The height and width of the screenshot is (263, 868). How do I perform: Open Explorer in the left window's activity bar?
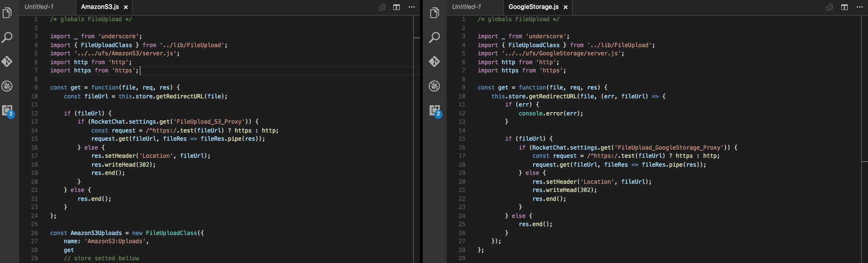7,13
